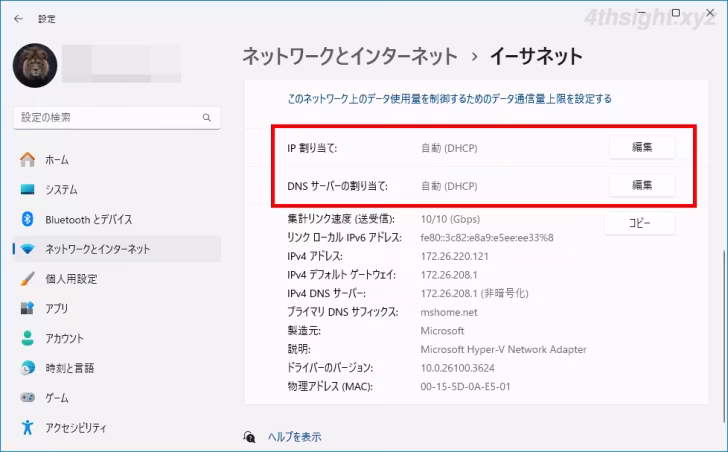The image size is (728, 452).
Task: Open アプリ settings category
Action: tap(56, 309)
